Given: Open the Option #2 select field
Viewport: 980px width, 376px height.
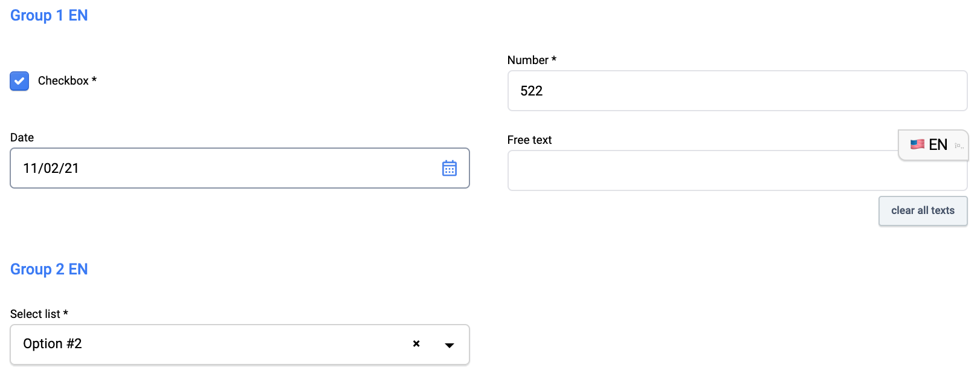Looking at the screenshot, I should (211, 345).
